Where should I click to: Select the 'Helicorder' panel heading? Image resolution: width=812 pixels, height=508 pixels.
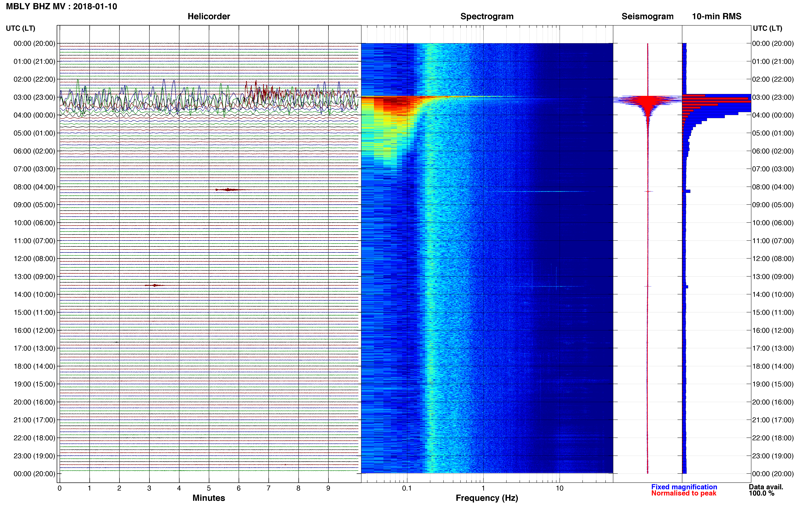coord(208,16)
